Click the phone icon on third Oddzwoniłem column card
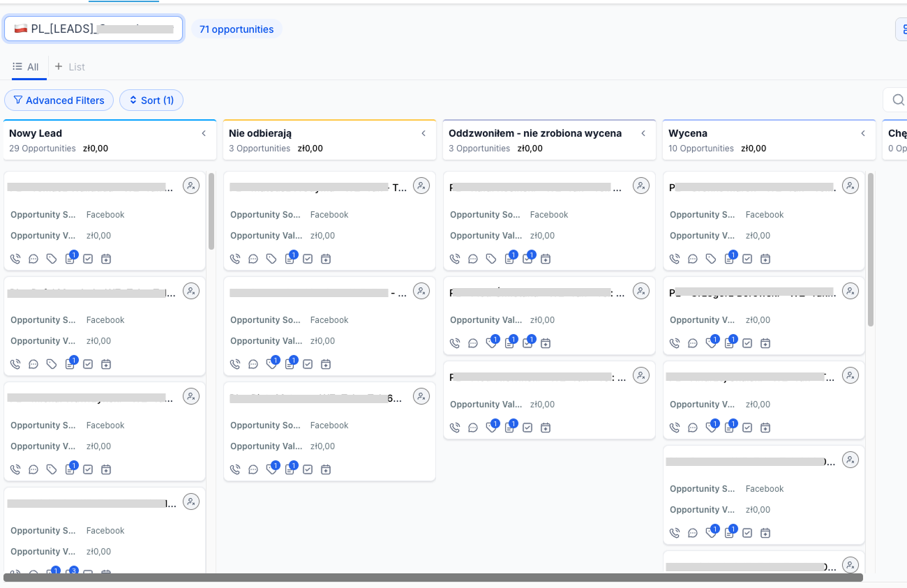This screenshot has height=588, width=907. point(455,428)
